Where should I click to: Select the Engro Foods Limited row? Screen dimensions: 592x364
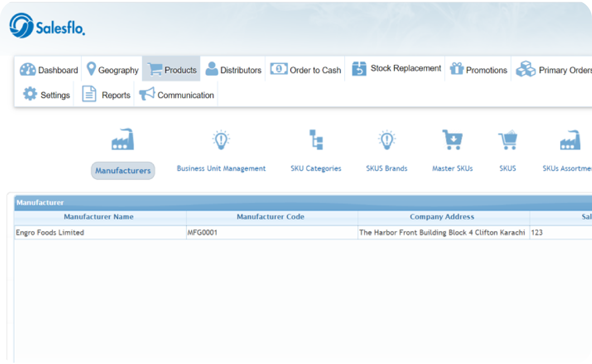[50, 232]
